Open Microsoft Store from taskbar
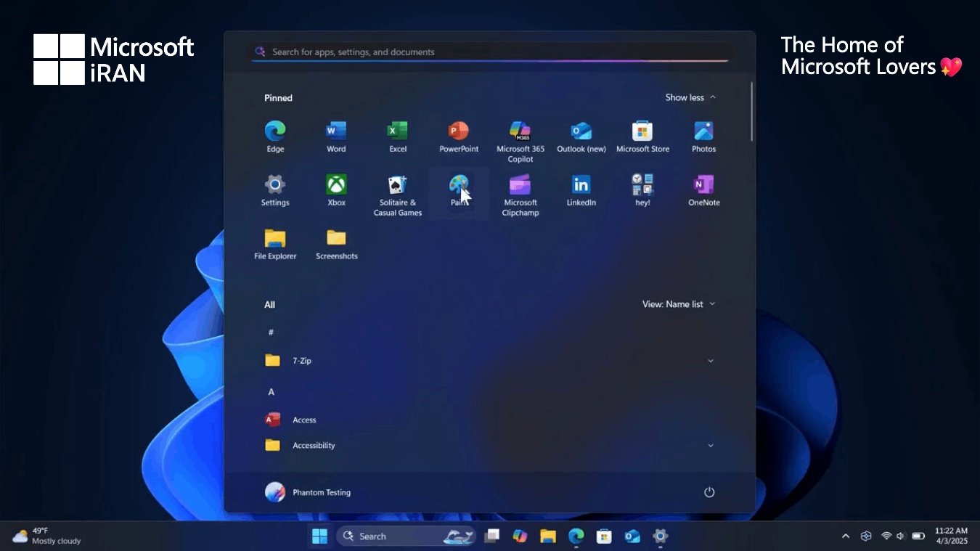 click(x=604, y=536)
